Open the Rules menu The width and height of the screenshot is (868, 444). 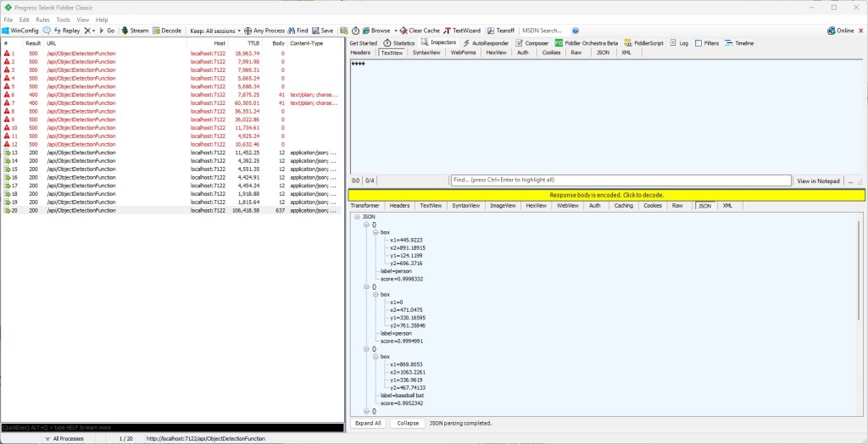(x=42, y=19)
